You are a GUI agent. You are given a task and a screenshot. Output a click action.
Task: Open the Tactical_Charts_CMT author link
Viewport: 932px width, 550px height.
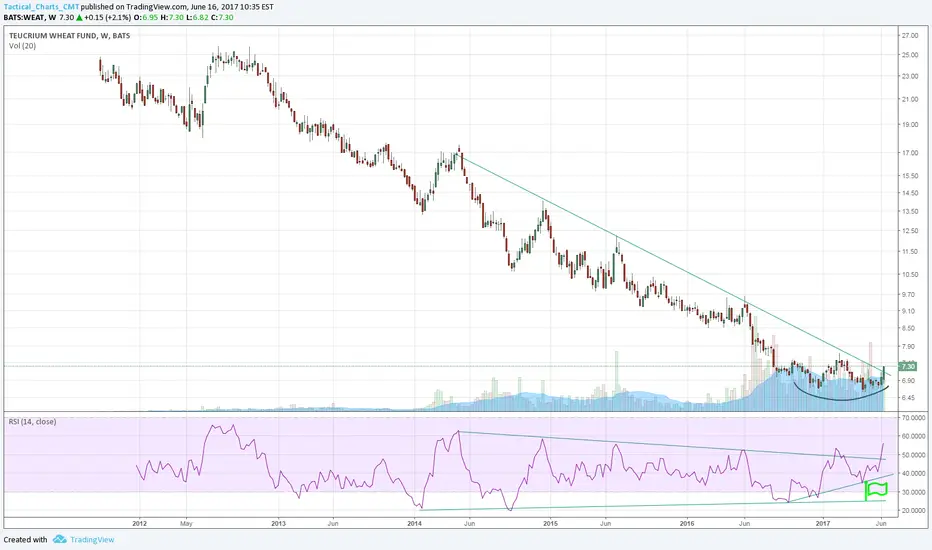42,7
